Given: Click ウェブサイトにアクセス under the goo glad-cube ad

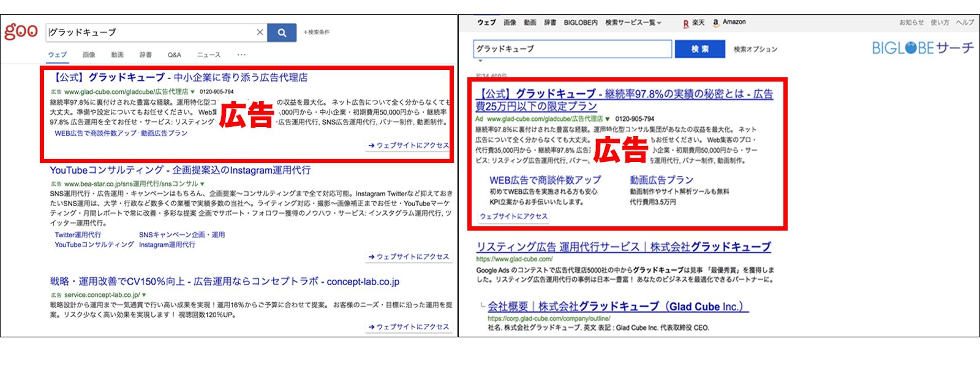Looking at the screenshot, I should click(409, 145).
